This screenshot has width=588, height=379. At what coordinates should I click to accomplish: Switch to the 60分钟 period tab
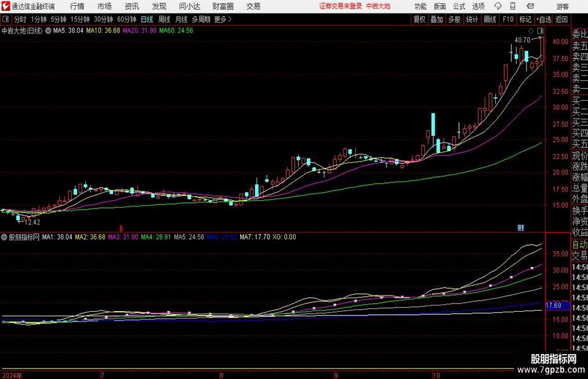126,19
